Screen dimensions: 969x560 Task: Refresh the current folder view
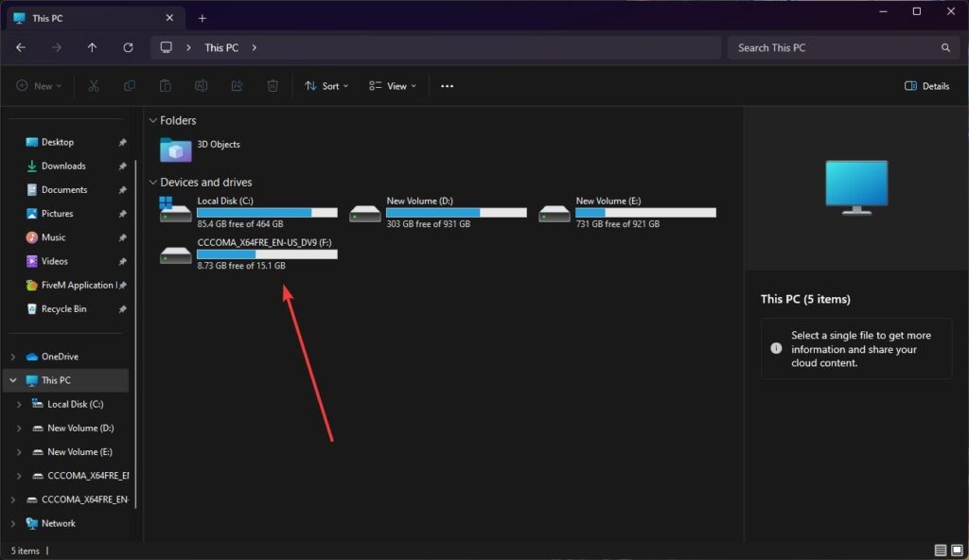(x=128, y=47)
